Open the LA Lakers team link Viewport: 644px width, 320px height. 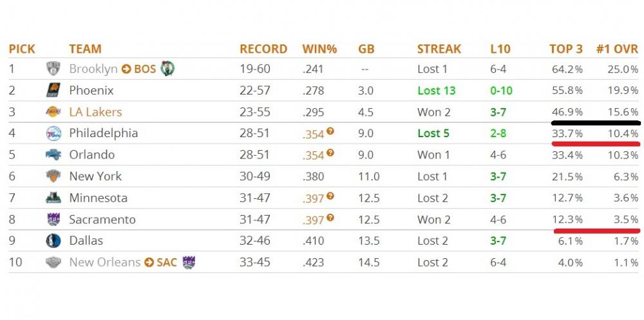tap(95, 112)
